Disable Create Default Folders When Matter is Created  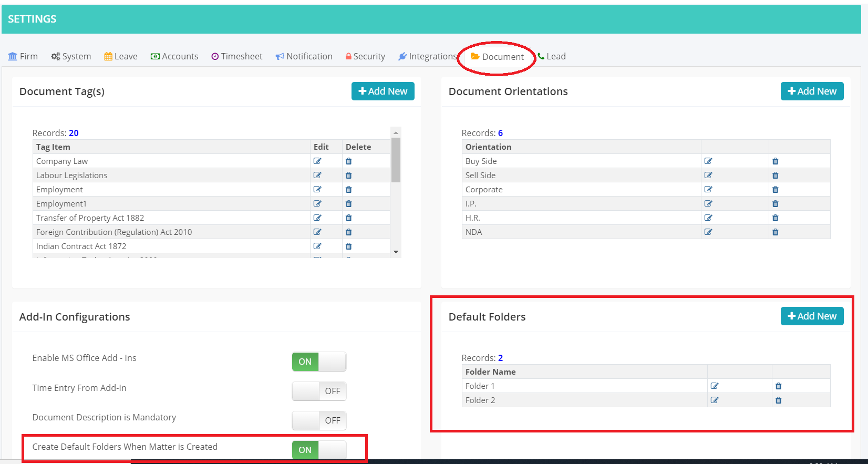(319, 450)
